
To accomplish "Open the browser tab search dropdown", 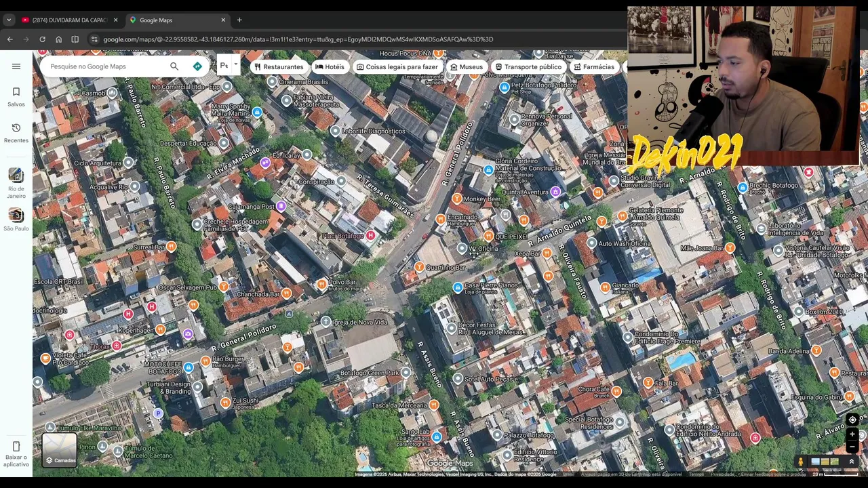I will pos(9,20).
